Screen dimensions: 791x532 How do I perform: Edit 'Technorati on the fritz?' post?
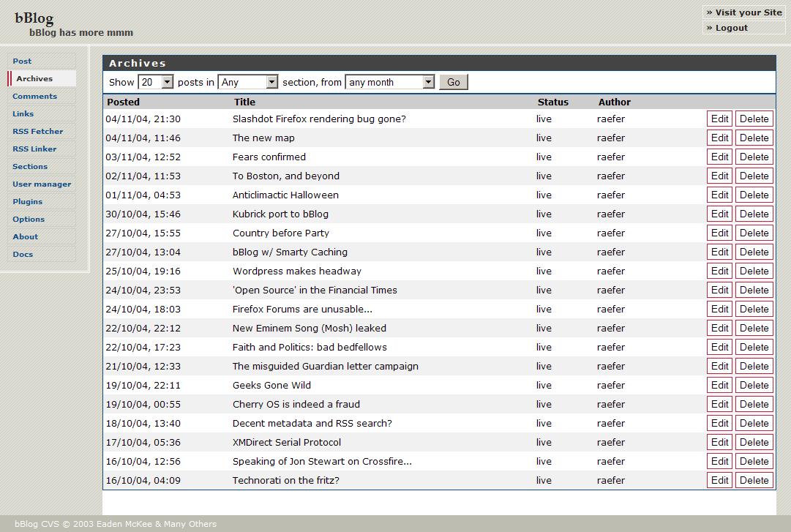pos(719,481)
